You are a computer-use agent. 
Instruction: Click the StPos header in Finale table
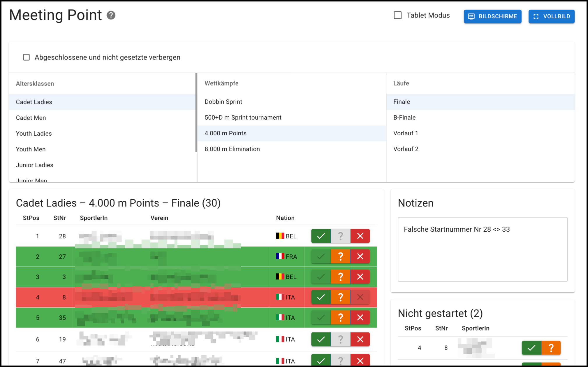[31, 218]
